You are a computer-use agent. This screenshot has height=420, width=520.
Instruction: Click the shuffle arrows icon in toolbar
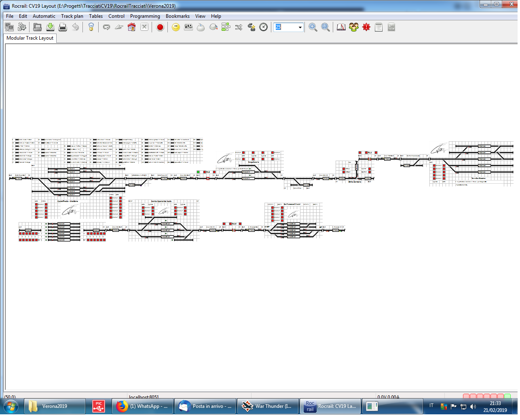pyautogui.click(x=239, y=27)
